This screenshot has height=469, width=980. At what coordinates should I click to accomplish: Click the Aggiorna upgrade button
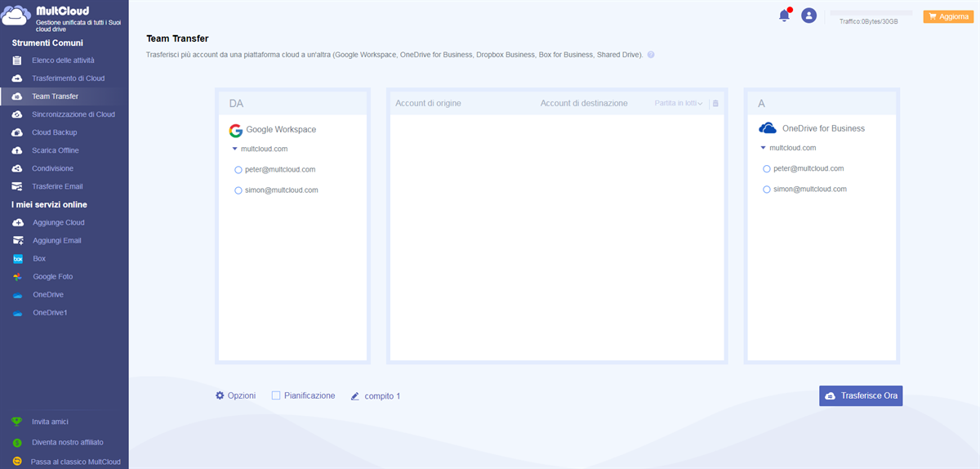click(x=948, y=16)
